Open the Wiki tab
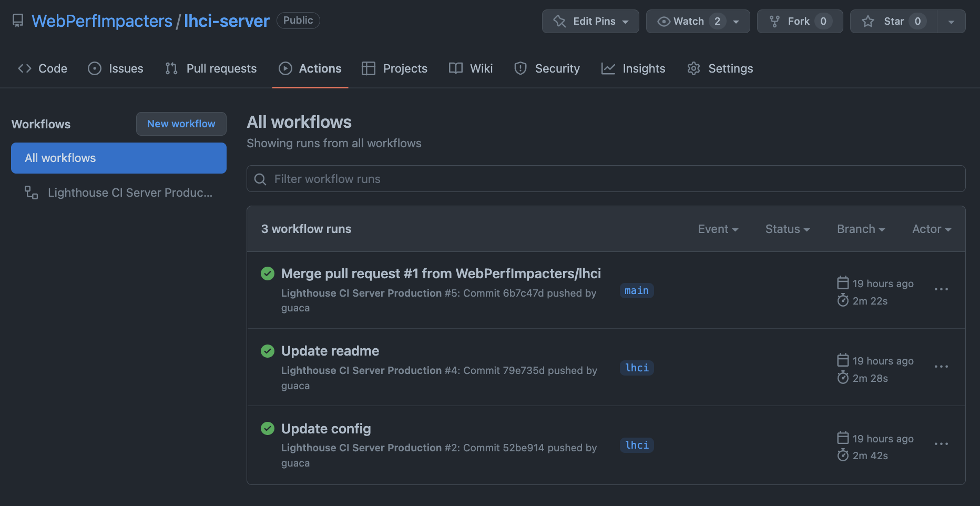 point(471,68)
